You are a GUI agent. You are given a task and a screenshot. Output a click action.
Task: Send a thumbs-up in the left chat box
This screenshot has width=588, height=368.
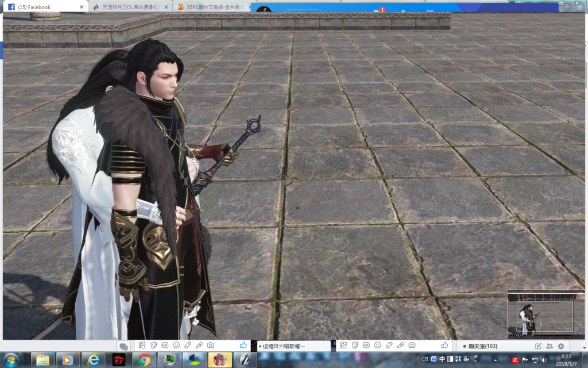(243, 345)
